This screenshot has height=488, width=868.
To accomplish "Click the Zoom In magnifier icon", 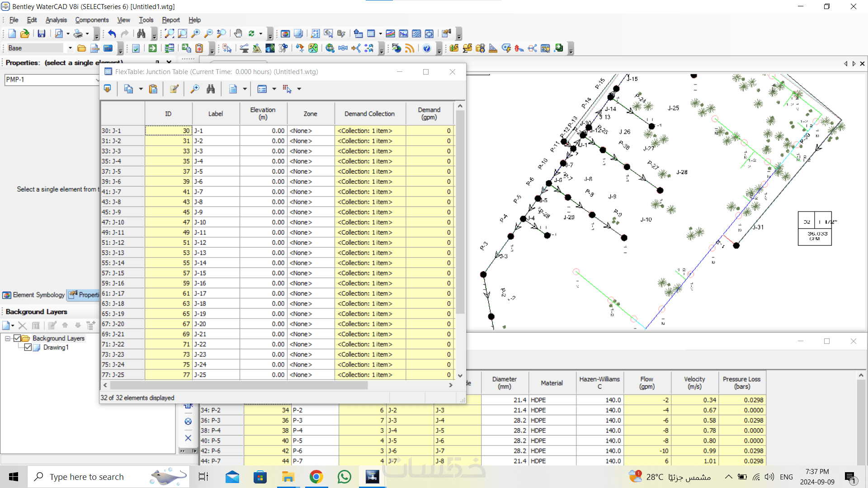I will point(195,33).
